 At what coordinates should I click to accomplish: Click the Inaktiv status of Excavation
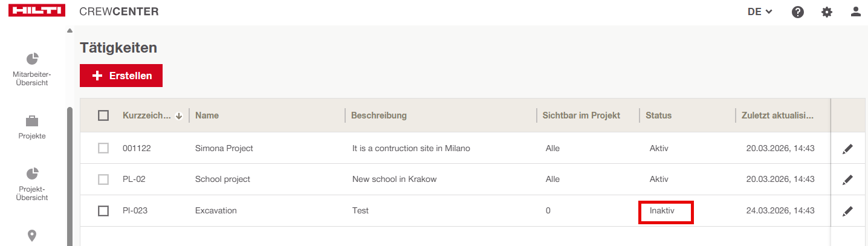pos(662,211)
